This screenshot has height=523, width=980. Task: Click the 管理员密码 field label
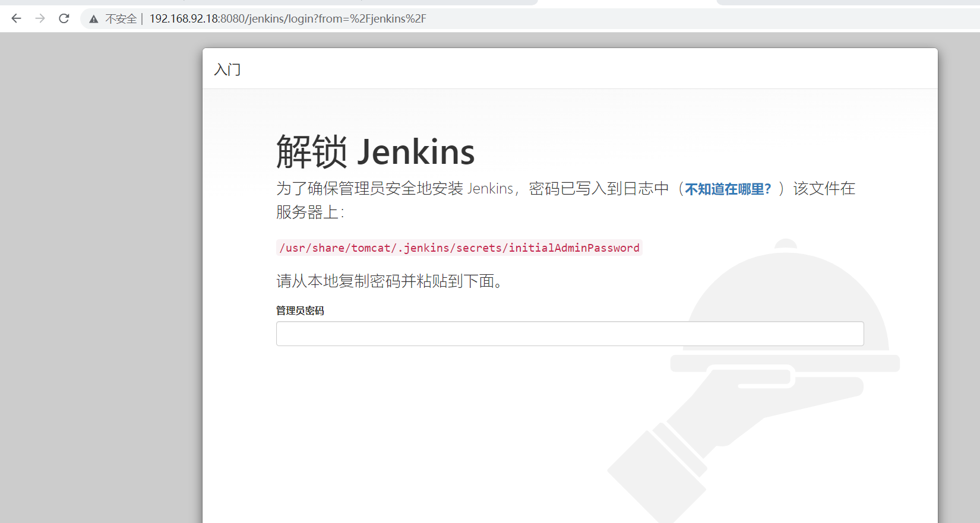point(300,310)
